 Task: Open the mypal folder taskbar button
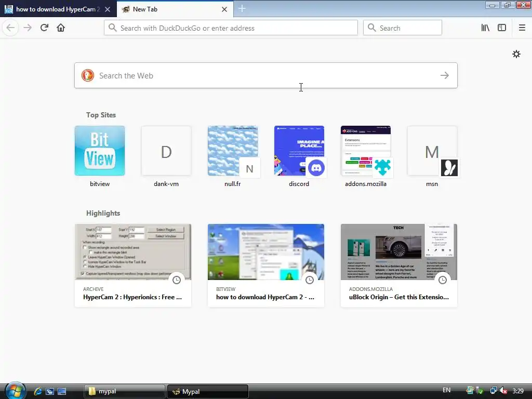[124, 392]
